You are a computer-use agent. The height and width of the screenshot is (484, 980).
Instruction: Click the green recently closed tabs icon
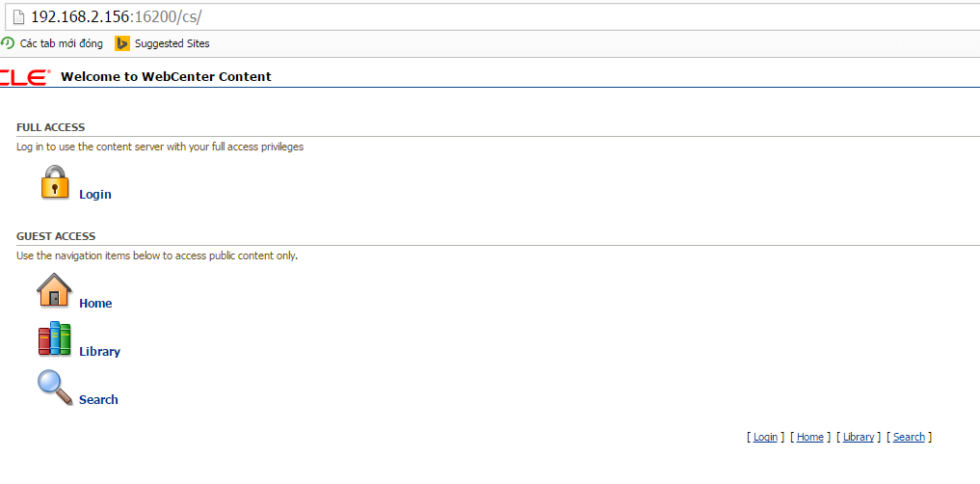click(8, 43)
